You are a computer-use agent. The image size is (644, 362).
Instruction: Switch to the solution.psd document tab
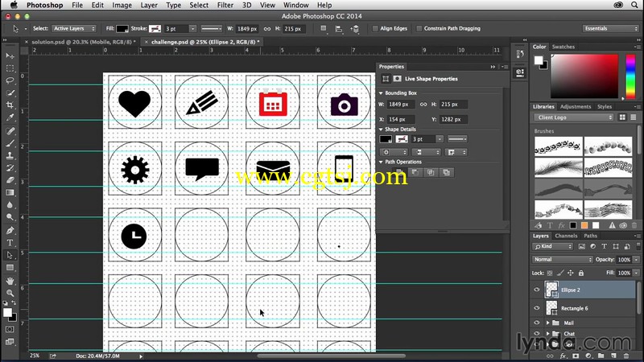coord(83,42)
